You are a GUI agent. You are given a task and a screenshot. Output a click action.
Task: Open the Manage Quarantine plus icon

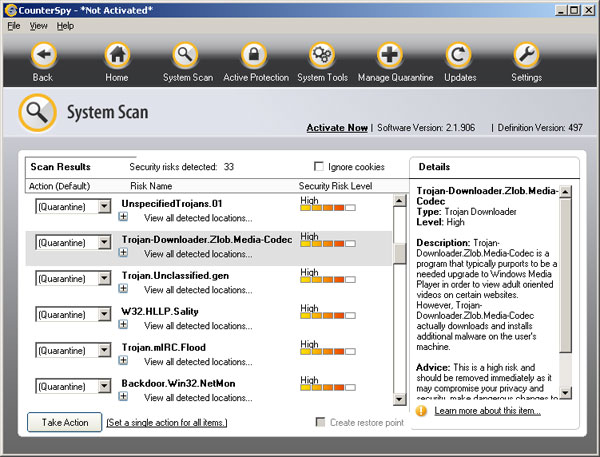(x=390, y=55)
